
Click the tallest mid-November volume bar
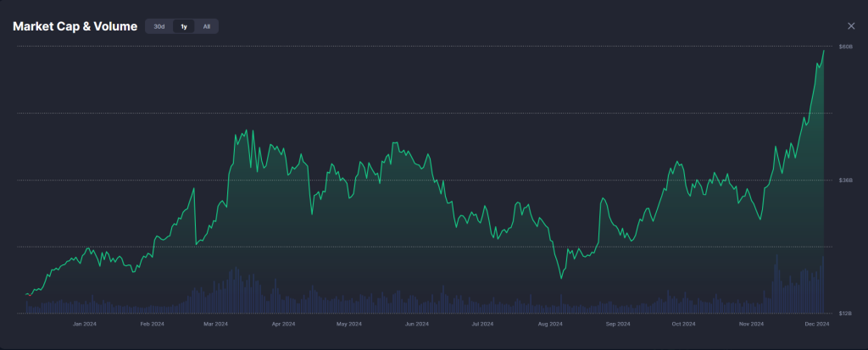click(776, 284)
